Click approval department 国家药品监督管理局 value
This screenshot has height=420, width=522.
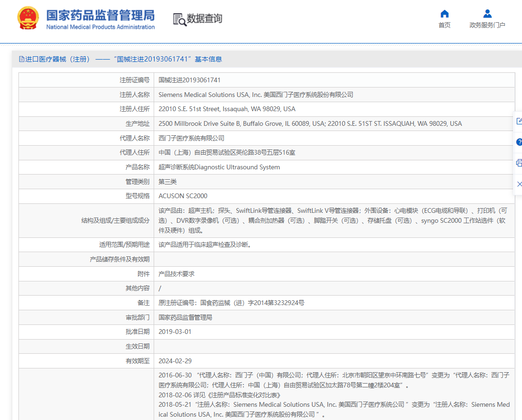pyautogui.click(x=185, y=317)
